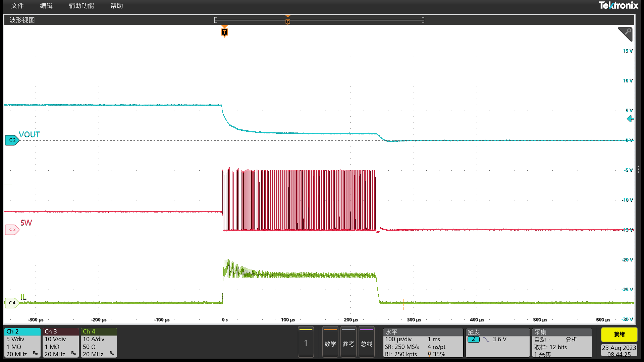Click the cyan trigger level arrow

630,119
